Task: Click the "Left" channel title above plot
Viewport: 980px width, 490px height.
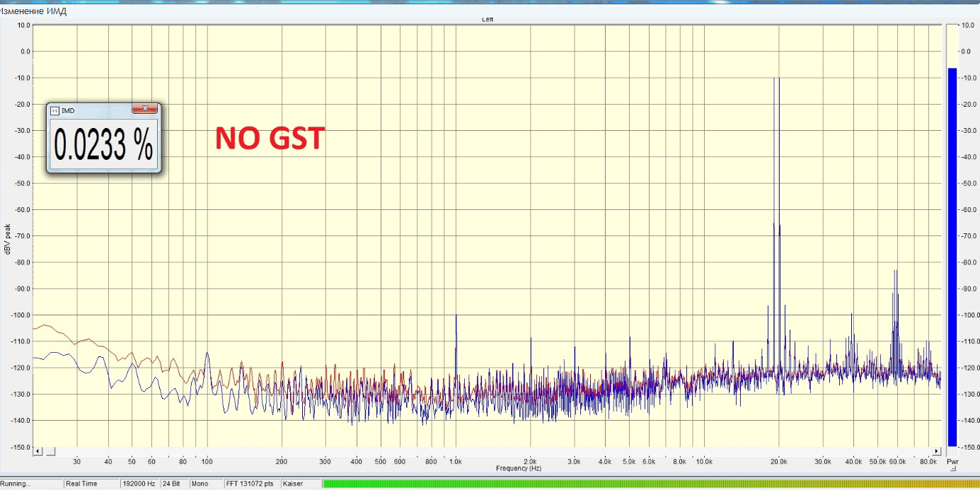Action: pyautogui.click(x=488, y=20)
